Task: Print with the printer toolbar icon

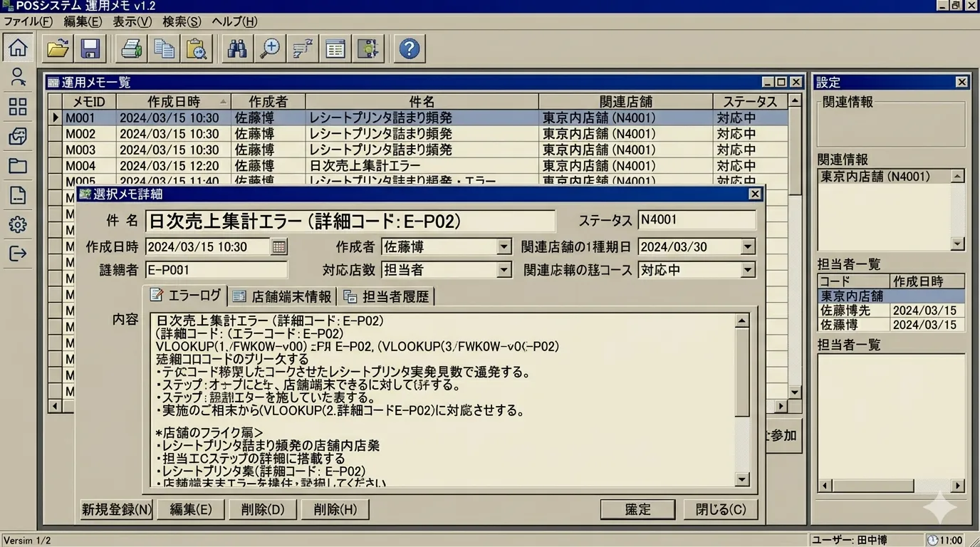Action: click(132, 48)
